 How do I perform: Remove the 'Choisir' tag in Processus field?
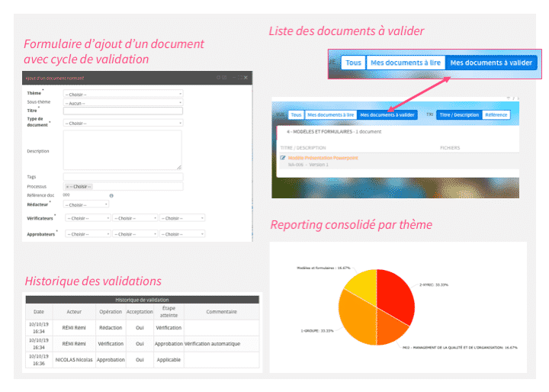coord(68,187)
